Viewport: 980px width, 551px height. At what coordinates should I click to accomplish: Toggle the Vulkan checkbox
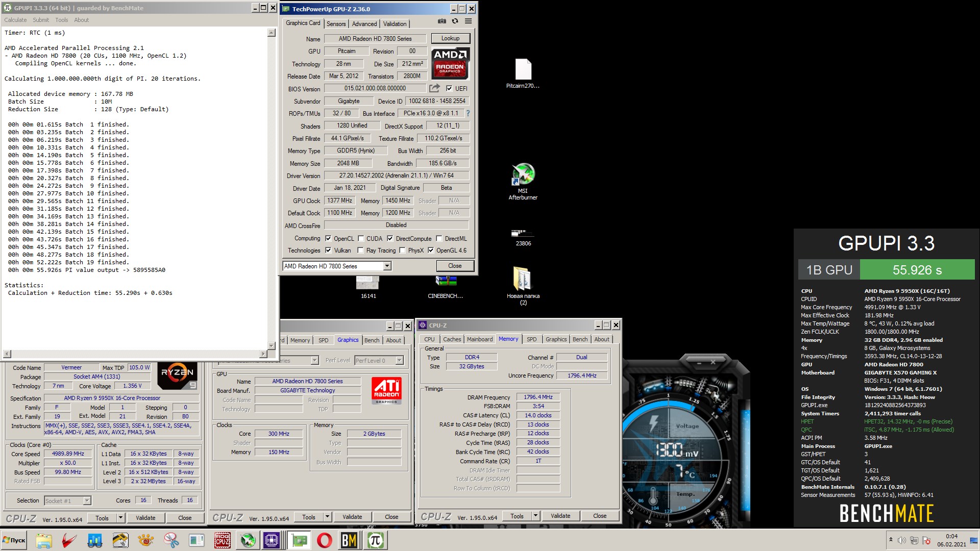[328, 250]
